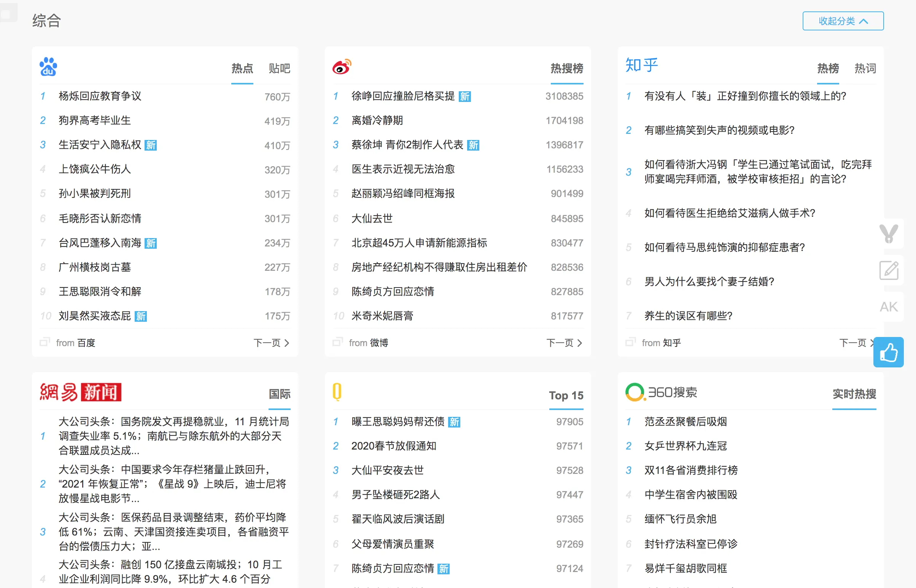Click the from 知乎 source link
Screen dimensions: 916x588
661,343
